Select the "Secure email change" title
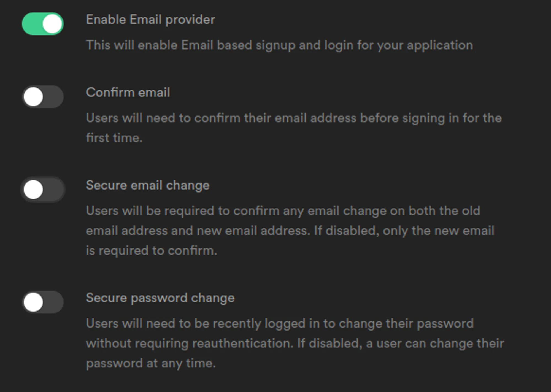551x392 pixels. (x=148, y=185)
